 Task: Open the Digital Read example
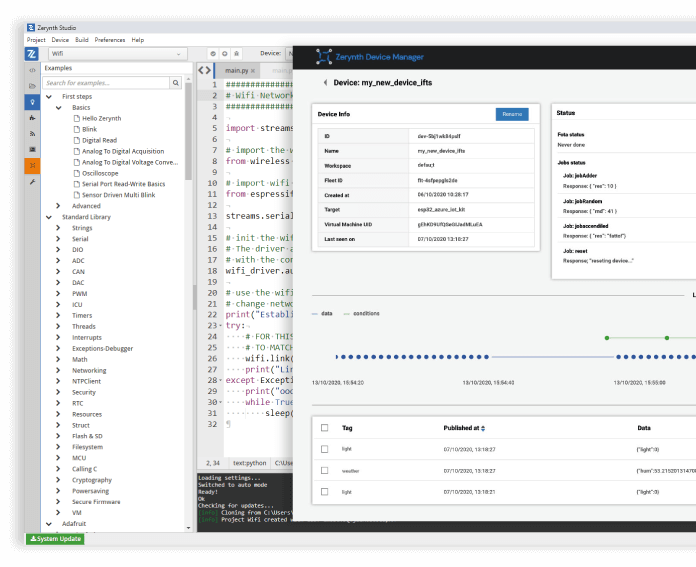coord(99,140)
